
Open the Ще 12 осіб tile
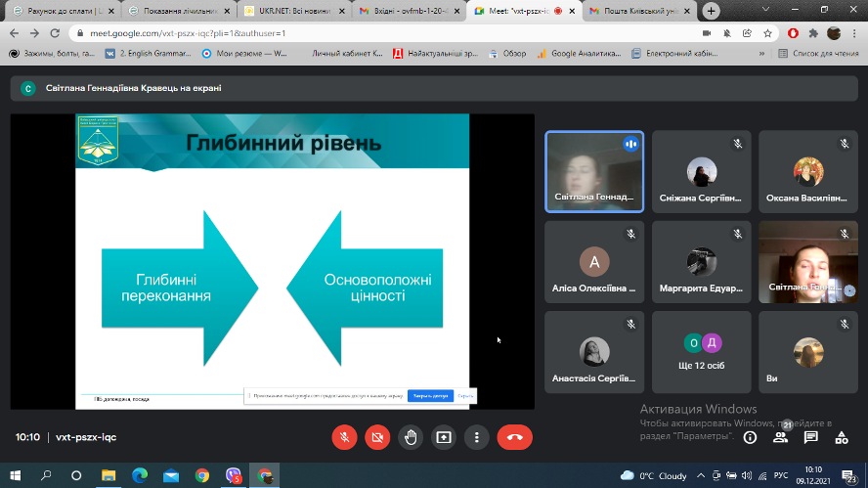point(702,352)
